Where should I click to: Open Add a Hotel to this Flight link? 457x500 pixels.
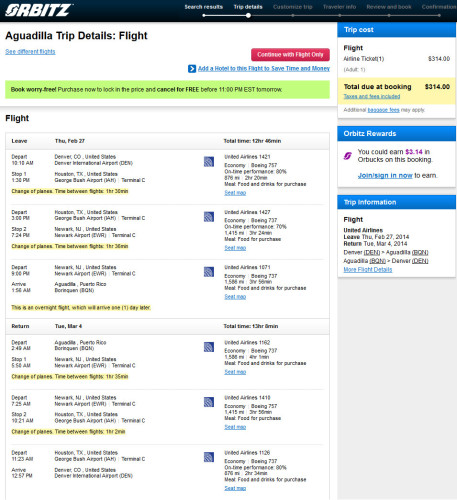pos(264,68)
